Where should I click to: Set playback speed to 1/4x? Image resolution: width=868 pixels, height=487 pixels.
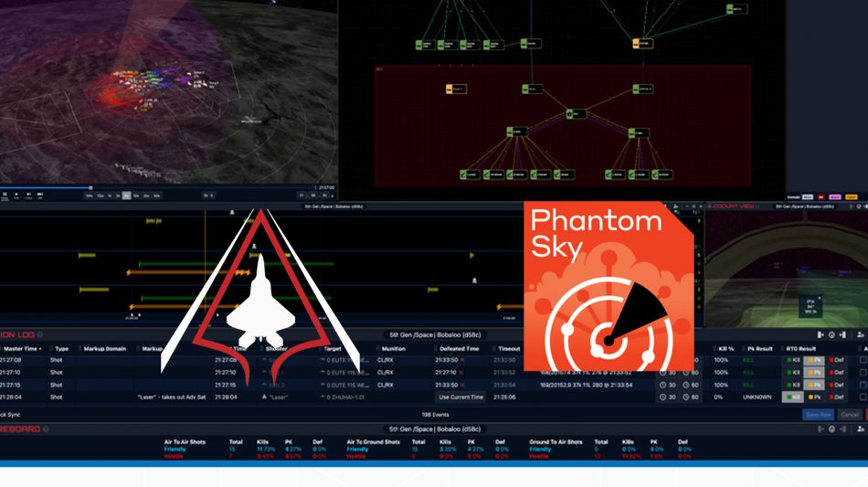click(90, 196)
